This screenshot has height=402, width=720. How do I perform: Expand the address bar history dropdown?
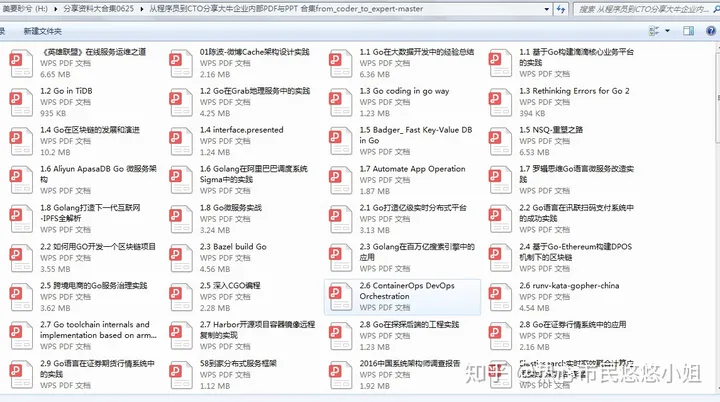pyautogui.click(x=546, y=9)
